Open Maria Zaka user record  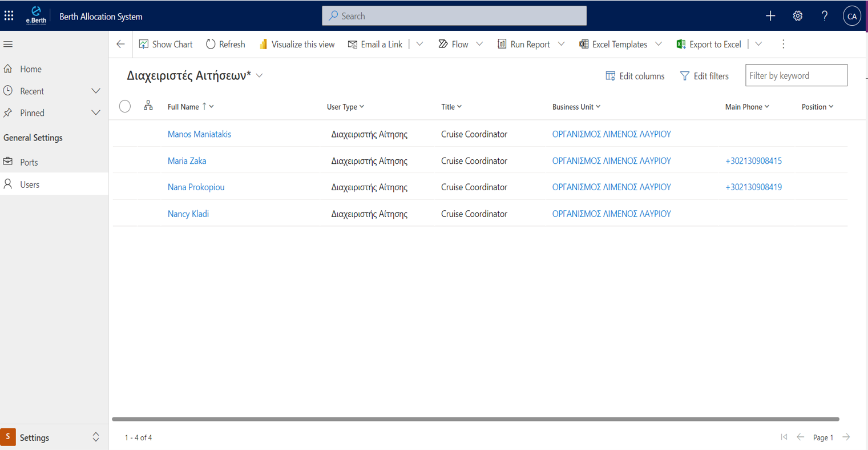coord(187,161)
